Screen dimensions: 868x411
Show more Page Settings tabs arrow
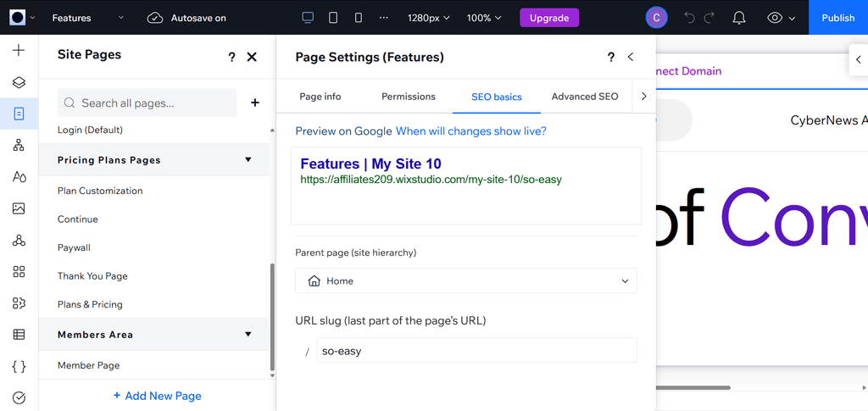(x=644, y=97)
